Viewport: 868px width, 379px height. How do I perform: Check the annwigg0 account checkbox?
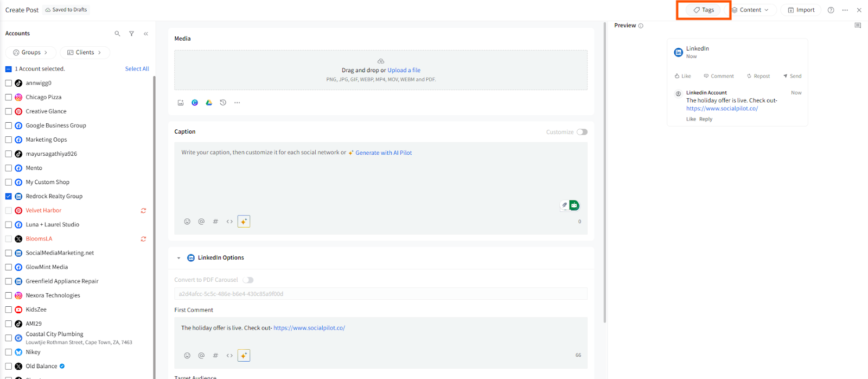click(x=9, y=83)
